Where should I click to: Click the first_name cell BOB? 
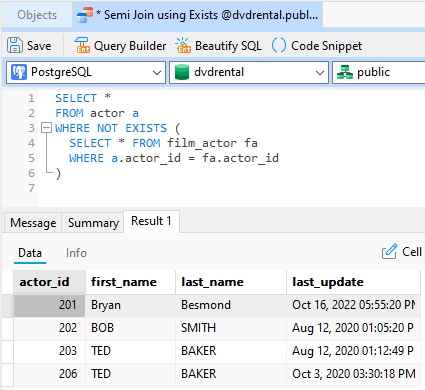point(130,328)
